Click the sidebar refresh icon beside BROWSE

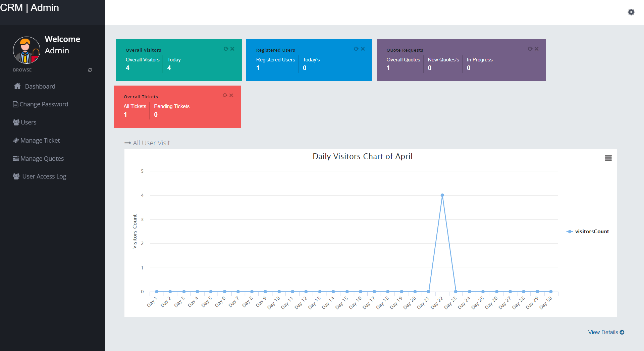90,70
